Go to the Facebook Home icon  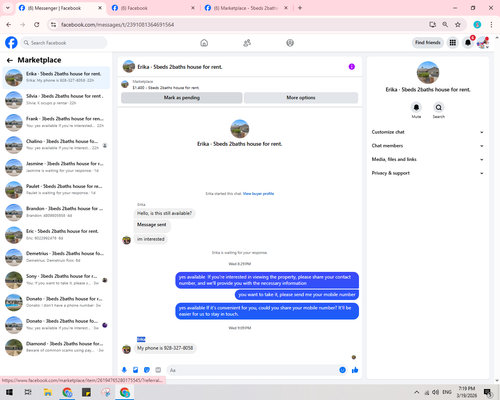204,43
